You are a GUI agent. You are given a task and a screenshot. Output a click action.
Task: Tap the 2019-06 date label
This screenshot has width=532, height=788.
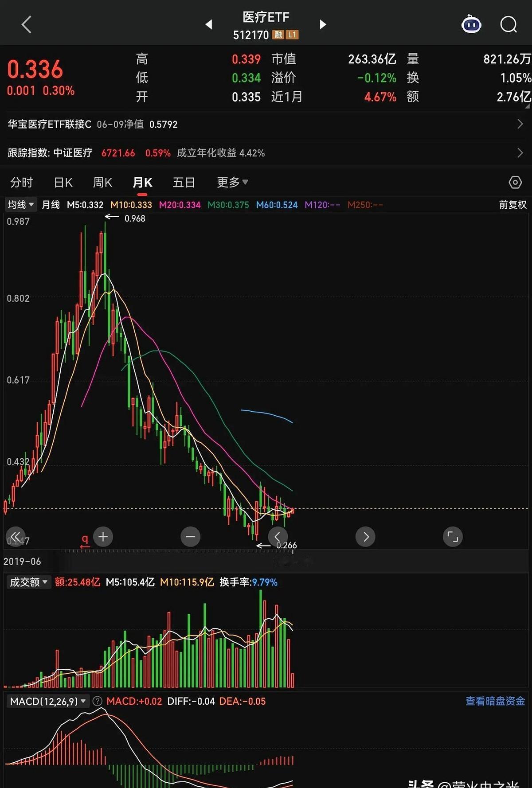pos(22,562)
